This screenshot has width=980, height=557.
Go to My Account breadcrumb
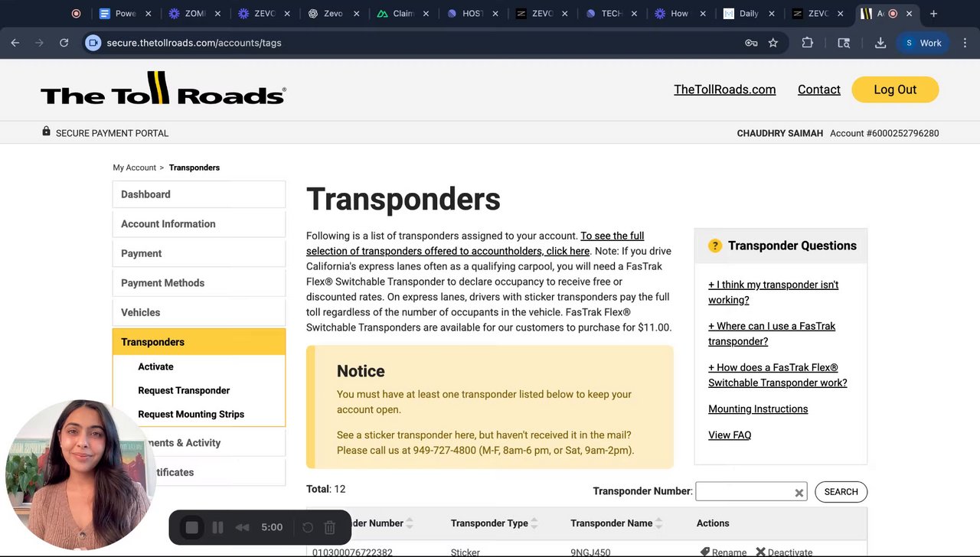pos(135,168)
